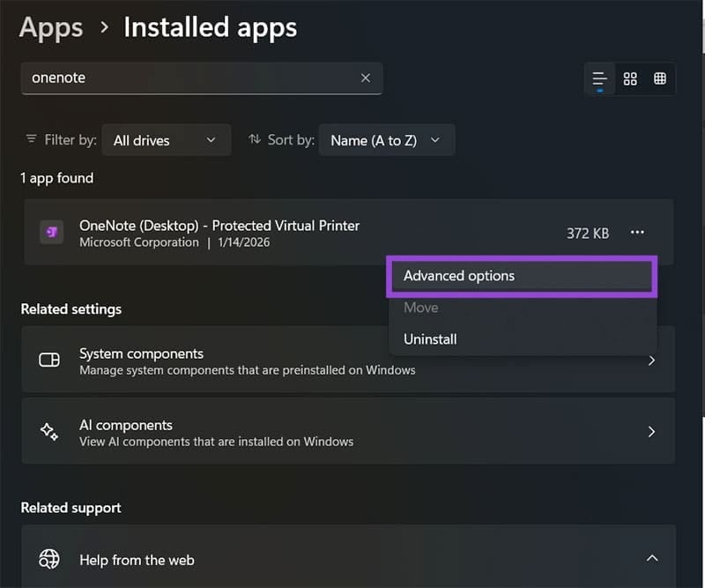Clear the onenote search with the X
The height and width of the screenshot is (588, 705).
tap(366, 78)
